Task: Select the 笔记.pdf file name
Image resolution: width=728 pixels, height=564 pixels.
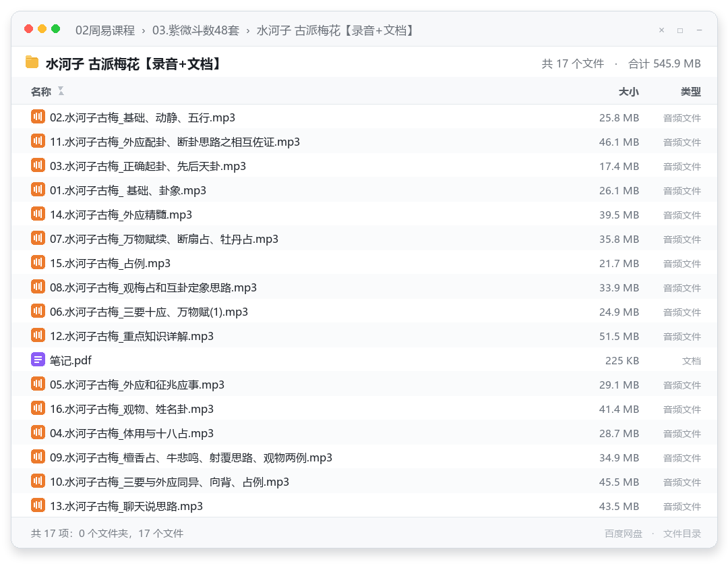Action: (71, 360)
